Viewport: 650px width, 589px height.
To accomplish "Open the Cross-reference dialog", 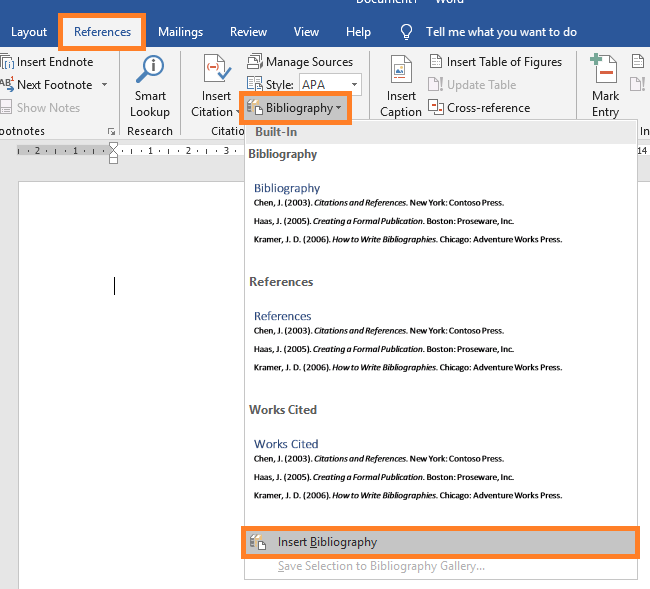I will (479, 108).
